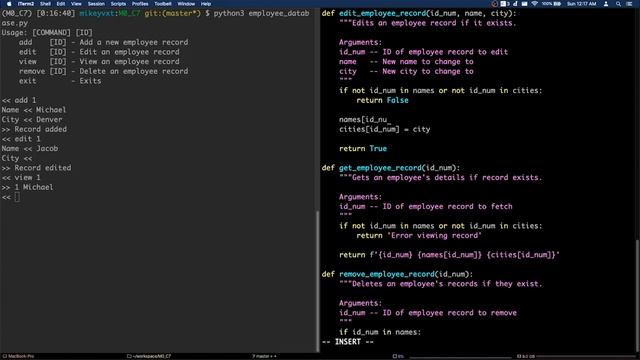This screenshot has height=360, width=640.
Task: Click the 'd' menu bar status icon
Action: 515,4
